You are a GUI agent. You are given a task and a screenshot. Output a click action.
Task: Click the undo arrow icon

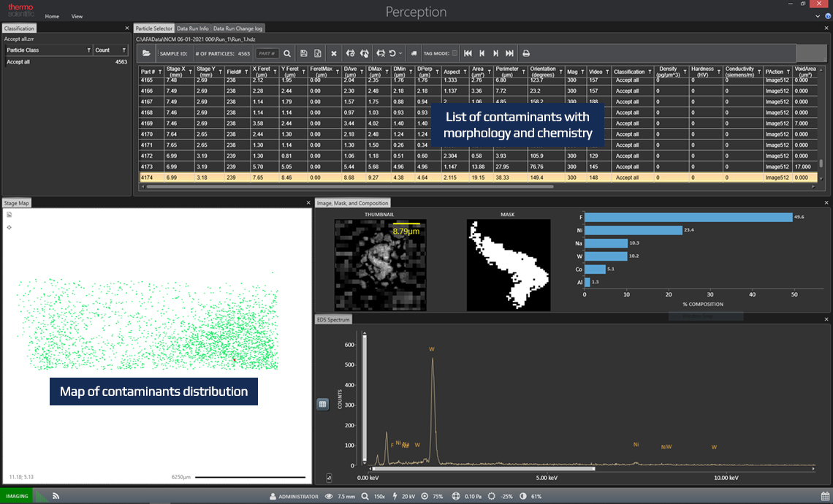(392, 53)
